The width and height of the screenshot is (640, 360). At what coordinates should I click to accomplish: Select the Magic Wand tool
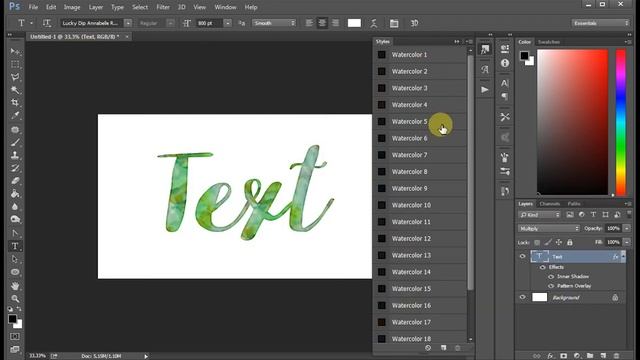15,90
